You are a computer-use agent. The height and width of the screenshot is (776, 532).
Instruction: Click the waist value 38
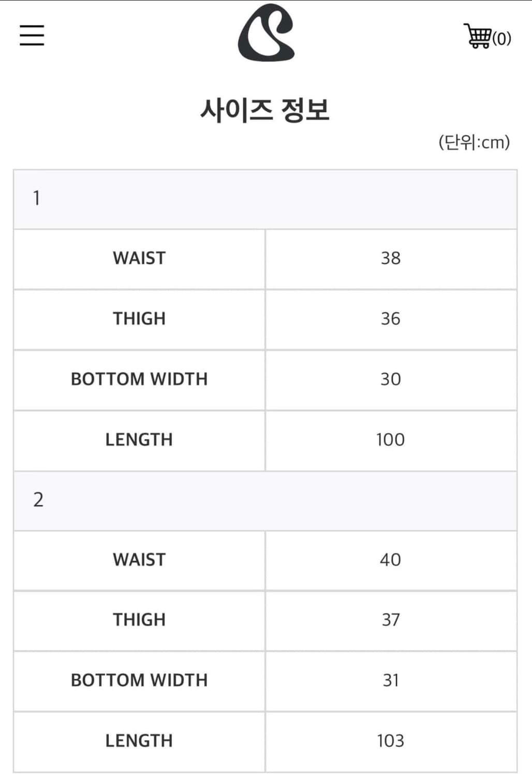point(391,258)
